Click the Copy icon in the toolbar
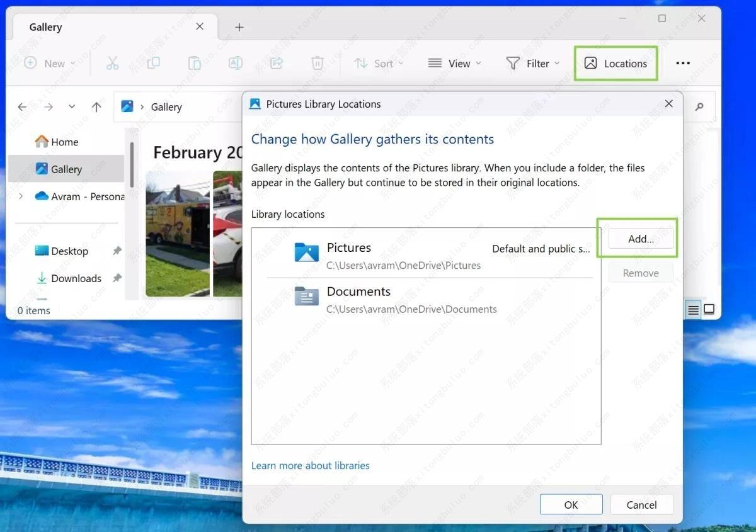 (x=153, y=63)
